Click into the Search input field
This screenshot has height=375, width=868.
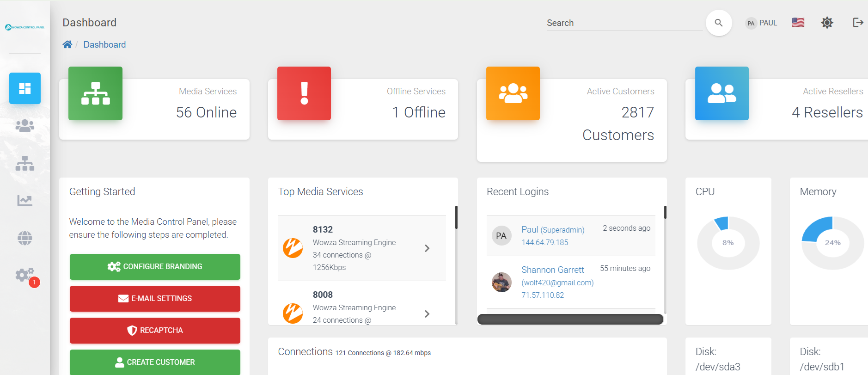point(624,23)
